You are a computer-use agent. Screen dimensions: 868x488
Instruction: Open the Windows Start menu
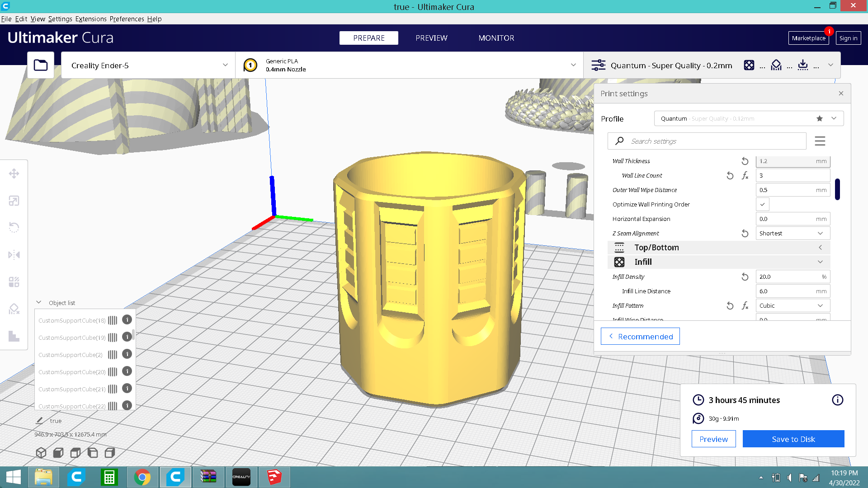[14, 477]
